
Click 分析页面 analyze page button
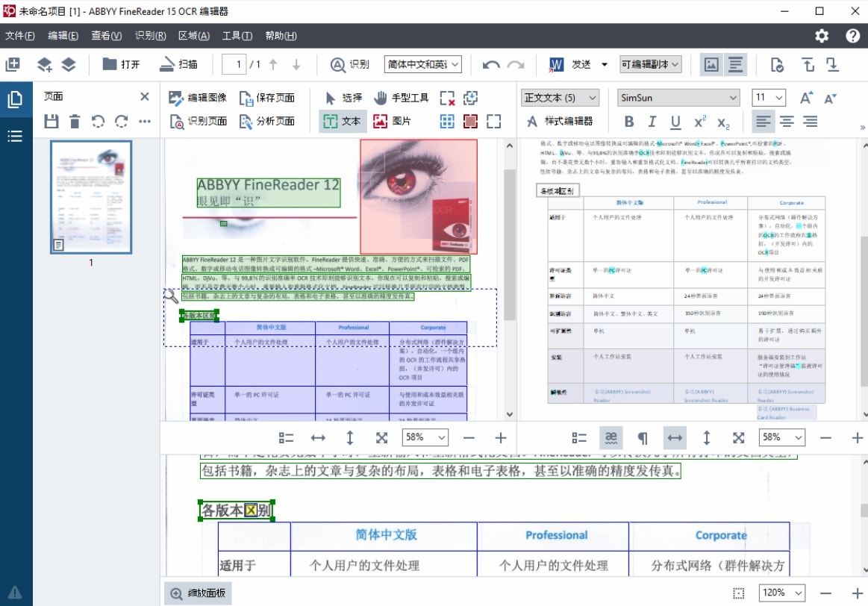267,121
